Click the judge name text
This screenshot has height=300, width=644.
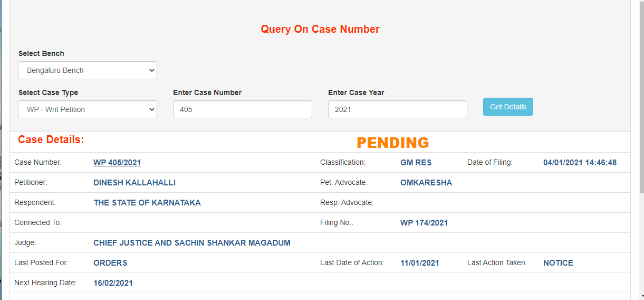click(x=192, y=243)
